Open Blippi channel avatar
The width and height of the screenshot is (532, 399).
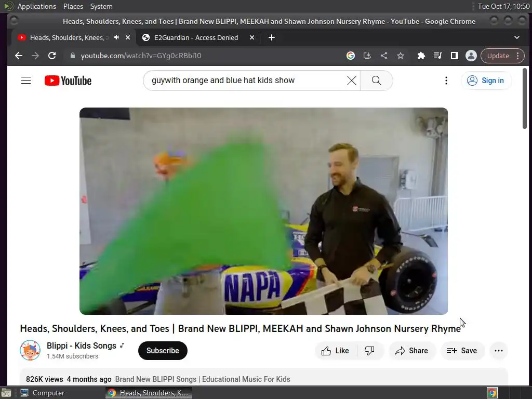(x=30, y=350)
